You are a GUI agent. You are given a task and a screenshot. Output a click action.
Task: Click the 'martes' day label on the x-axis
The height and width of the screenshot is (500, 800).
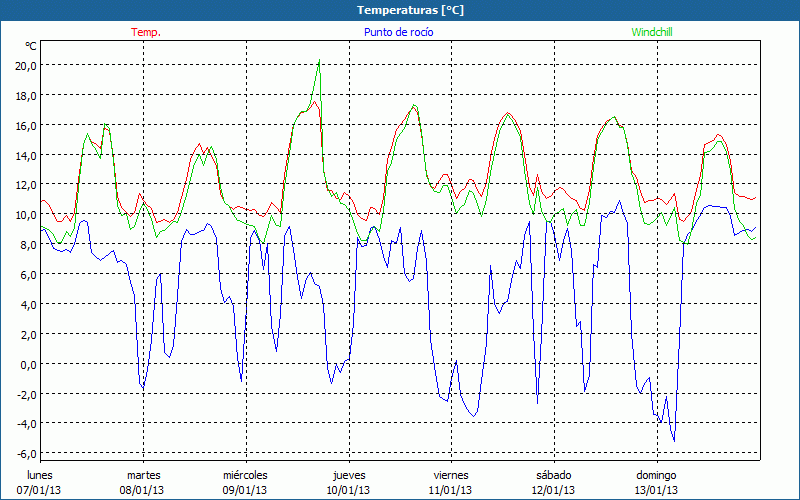[x=143, y=475]
